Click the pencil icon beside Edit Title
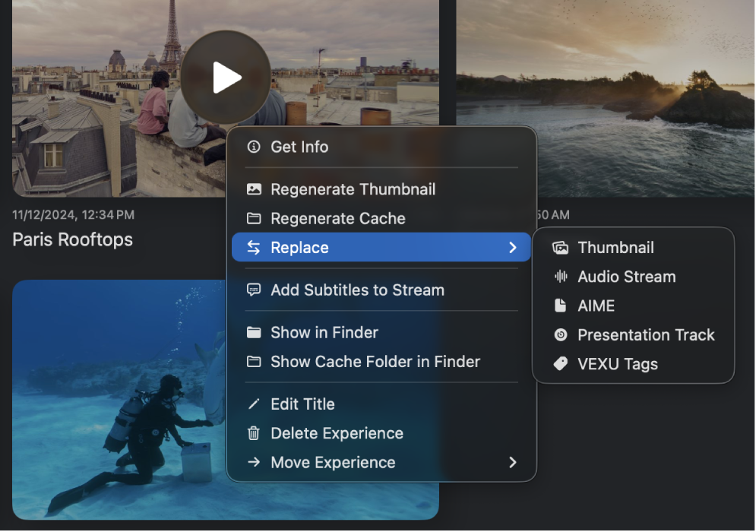Screen dimensions: 756x532 click(254, 404)
